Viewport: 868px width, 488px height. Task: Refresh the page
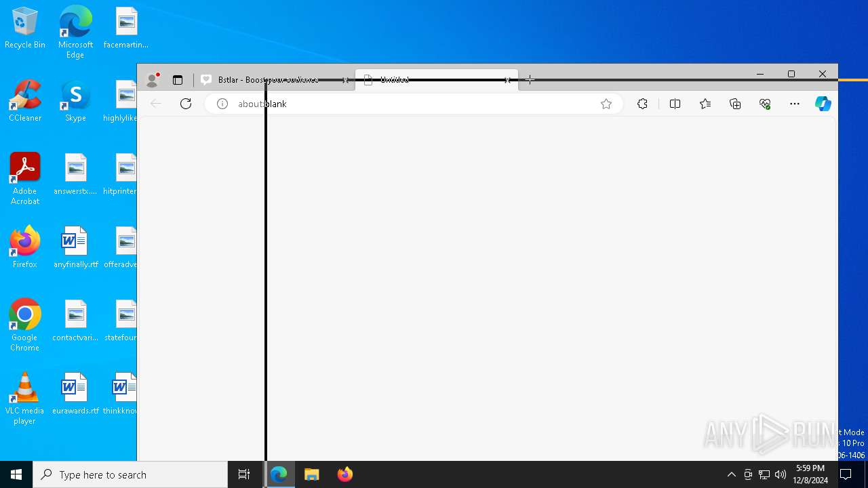pos(186,104)
